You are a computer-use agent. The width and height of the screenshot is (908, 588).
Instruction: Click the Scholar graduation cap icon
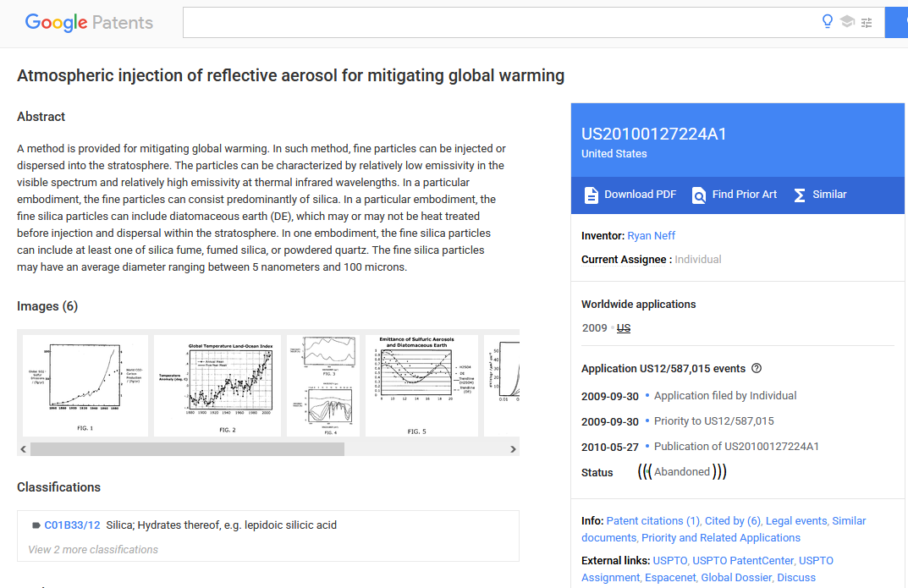847,22
